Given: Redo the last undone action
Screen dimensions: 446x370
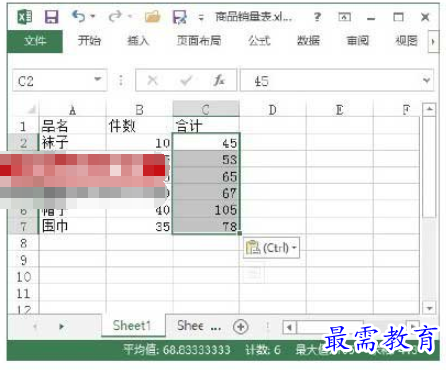Looking at the screenshot, I should pos(115,16).
